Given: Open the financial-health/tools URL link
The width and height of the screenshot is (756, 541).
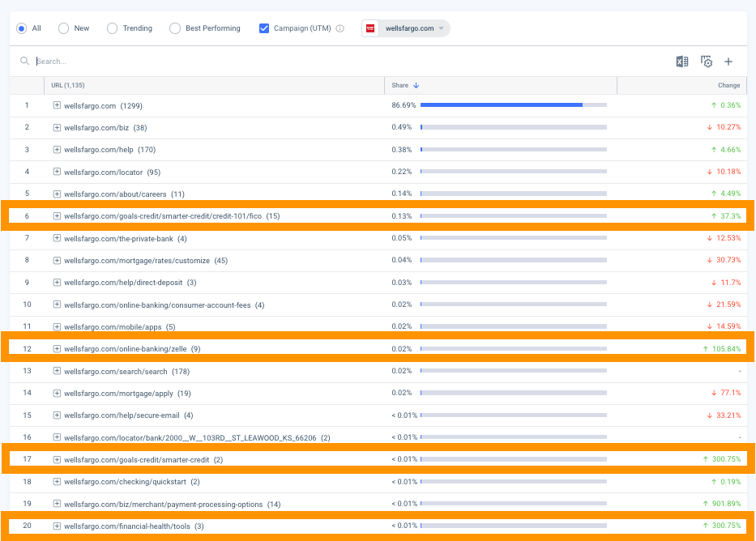Looking at the screenshot, I should click(x=126, y=526).
